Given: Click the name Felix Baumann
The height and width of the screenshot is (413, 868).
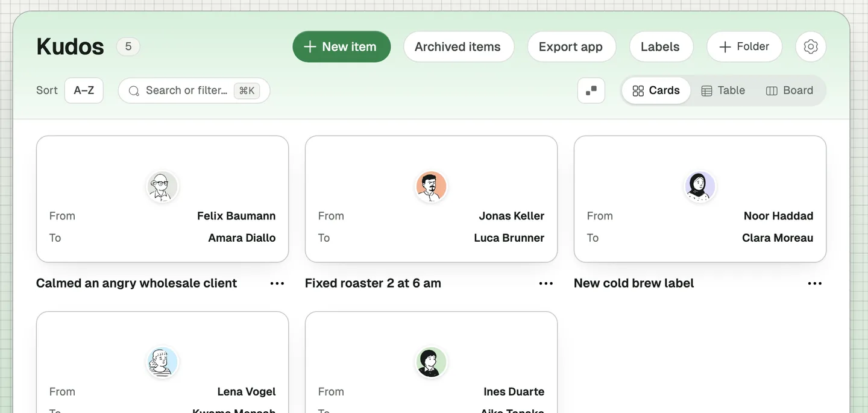Looking at the screenshot, I should tap(236, 216).
